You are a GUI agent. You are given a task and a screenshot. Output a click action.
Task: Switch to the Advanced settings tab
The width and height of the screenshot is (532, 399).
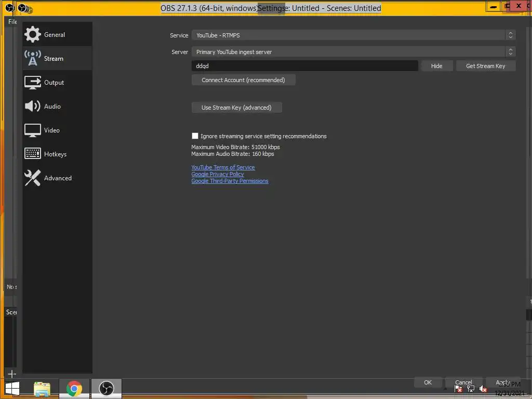[x=57, y=178]
